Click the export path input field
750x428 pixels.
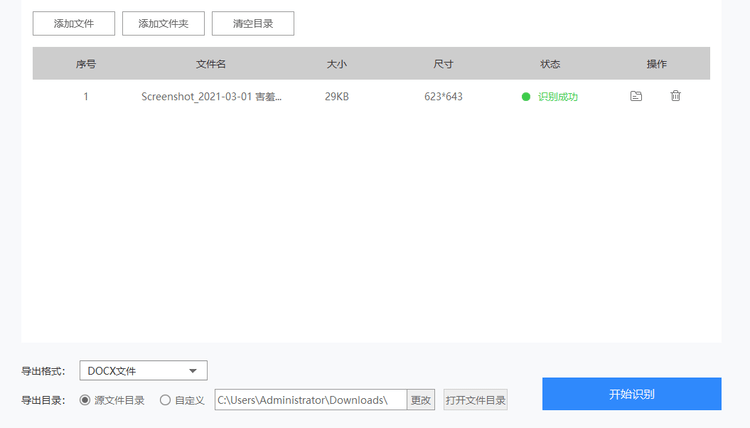coord(311,400)
